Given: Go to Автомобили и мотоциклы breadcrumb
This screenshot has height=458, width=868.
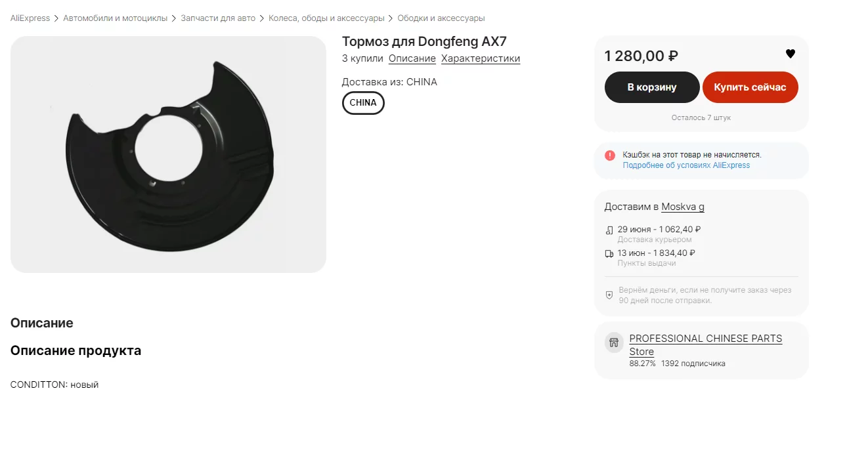Looking at the screenshot, I should 116,18.
